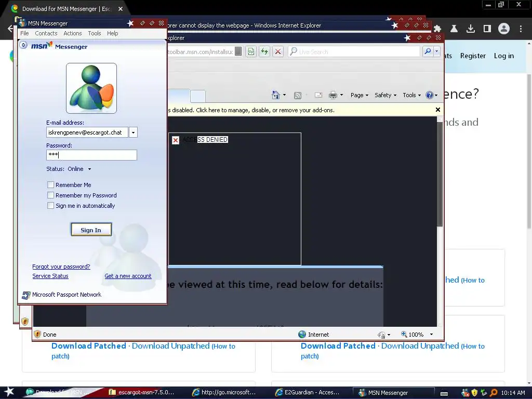This screenshot has width=532, height=399.
Task: Open the E-mail address dropdown arrow
Action: click(x=134, y=132)
